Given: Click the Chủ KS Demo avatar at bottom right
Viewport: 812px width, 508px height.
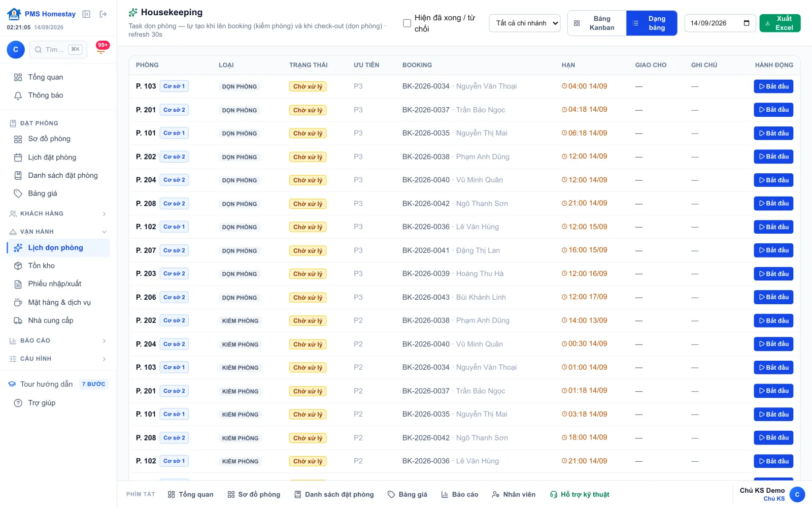Looking at the screenshot, I should click(x=797, y=494).
